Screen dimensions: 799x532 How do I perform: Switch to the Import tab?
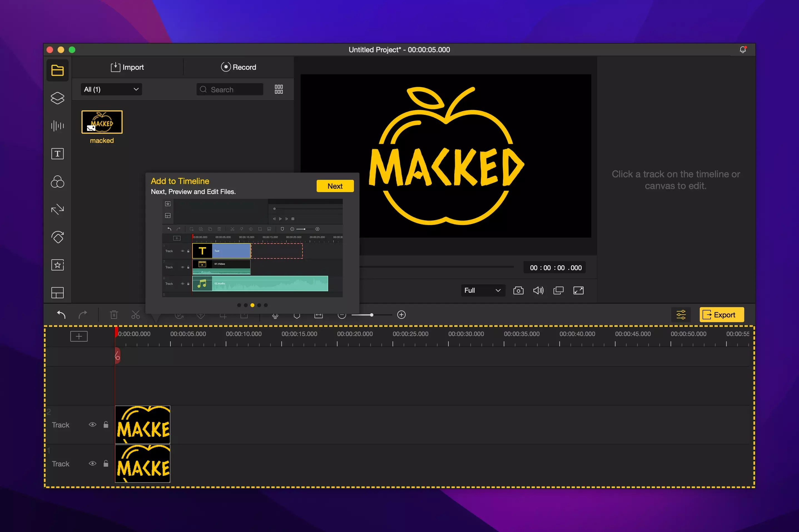coord(127,67)
